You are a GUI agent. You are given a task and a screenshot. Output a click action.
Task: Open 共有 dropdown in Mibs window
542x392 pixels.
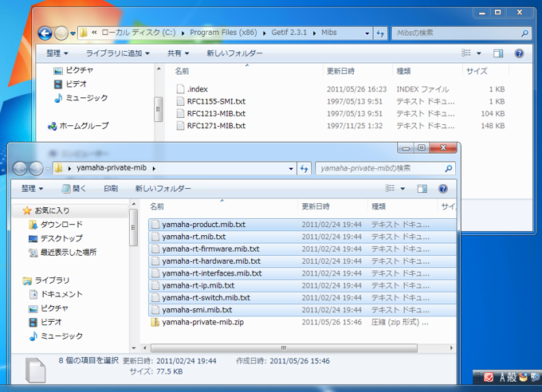[x=178, y=53]
